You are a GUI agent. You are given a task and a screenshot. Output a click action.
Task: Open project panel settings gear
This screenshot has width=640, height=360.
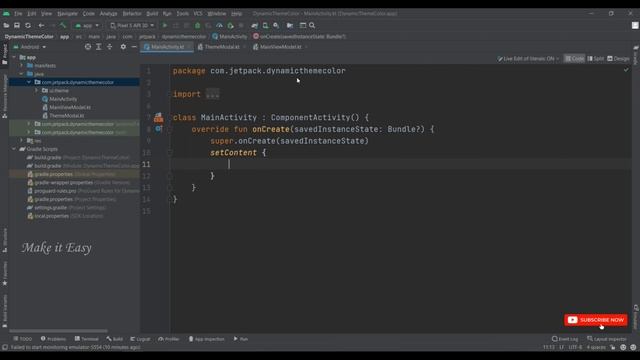(123, 47)
